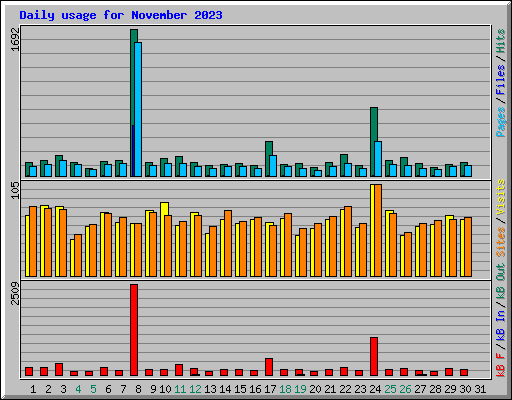Click day label 27 on the x-axis
Image resolution: width=512 pixels, height=400 pixels.
coord(420,389)
